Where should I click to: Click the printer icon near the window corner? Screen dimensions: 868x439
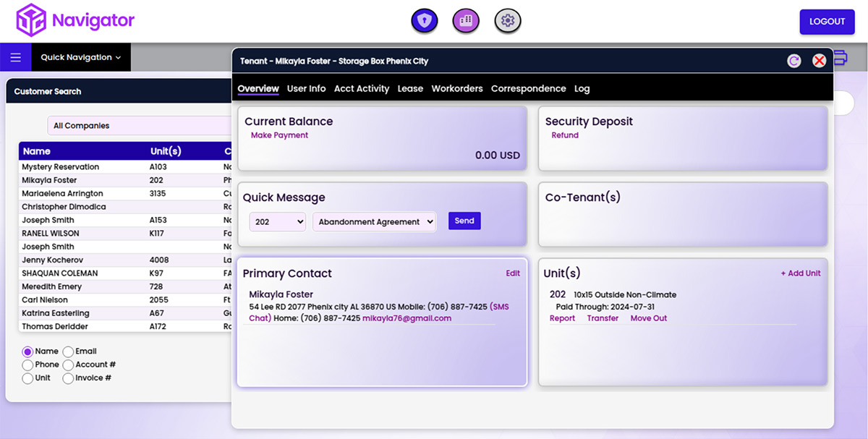click(840, 57)
